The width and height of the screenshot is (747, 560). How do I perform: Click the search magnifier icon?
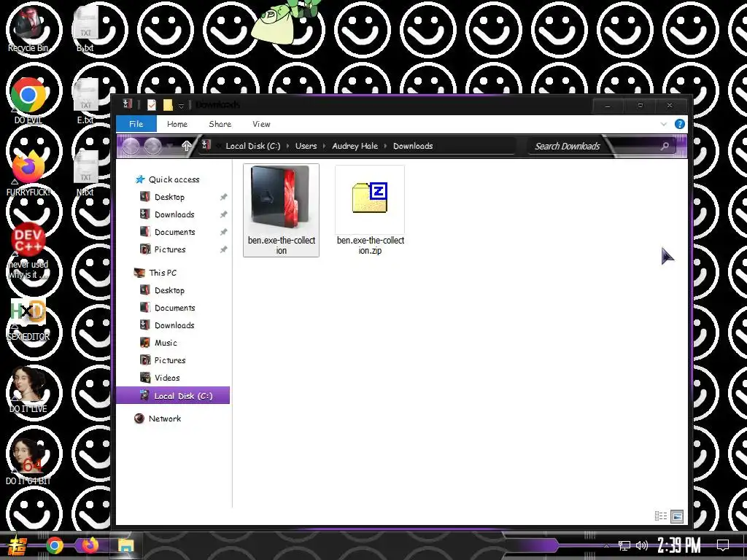click(x=665, y=146)
